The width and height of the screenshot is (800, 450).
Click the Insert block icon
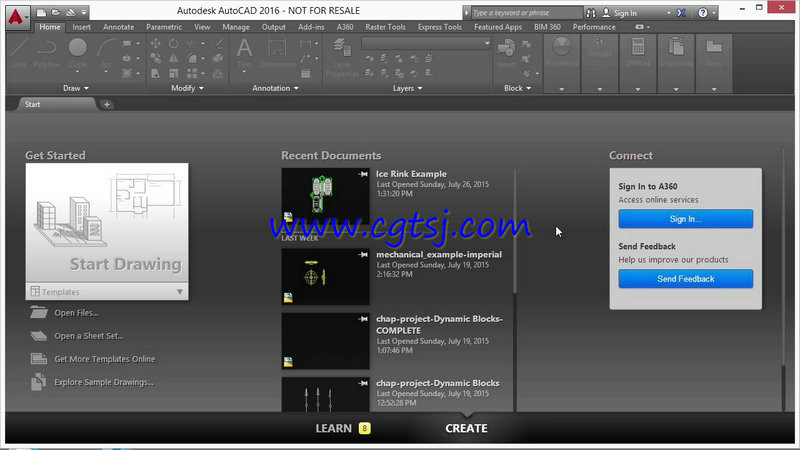pos(506,53)
